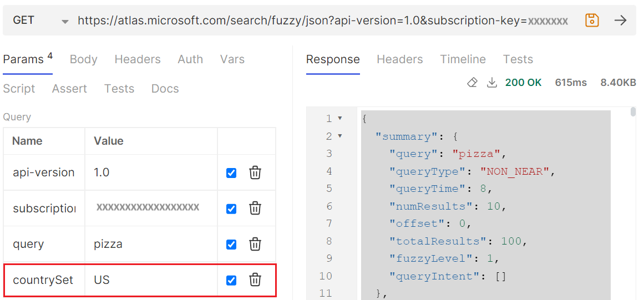The height and width of the screenshot is (300, 644).
Task: Edit the query value pizza
Action: [x=151, y=245]
